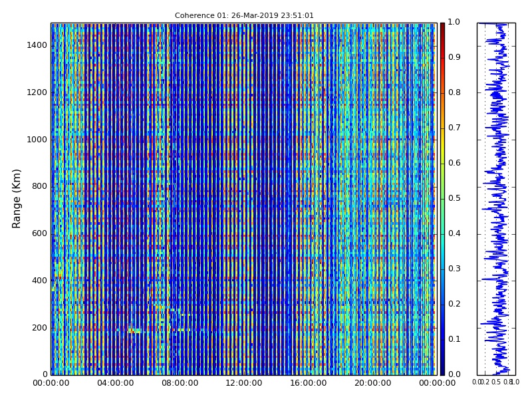Click the 16:00:00 time axis label
Screen dimensions: 532x399
309,384
